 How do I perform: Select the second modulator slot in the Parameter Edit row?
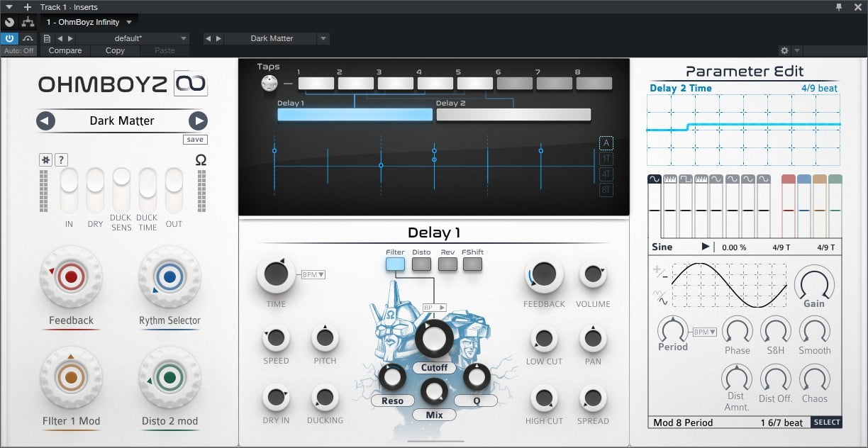click(x=669, y=206)
